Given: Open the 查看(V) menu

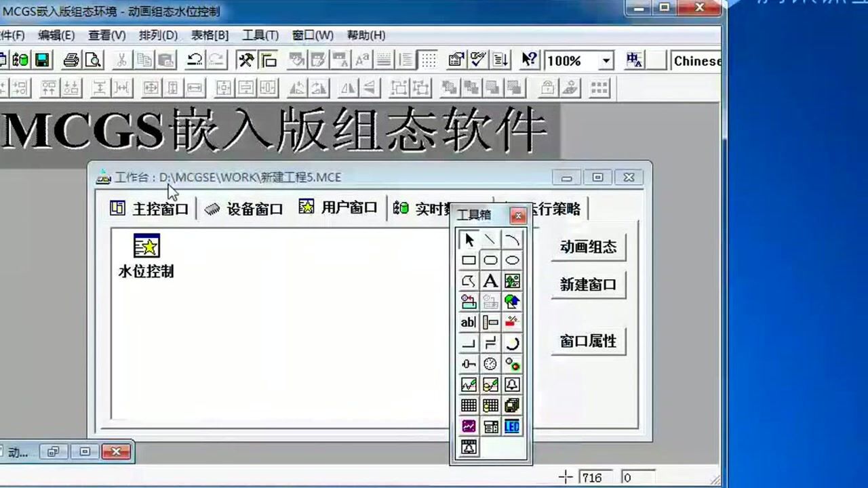Looking at the screenshot, I should (x=107, y=35).
